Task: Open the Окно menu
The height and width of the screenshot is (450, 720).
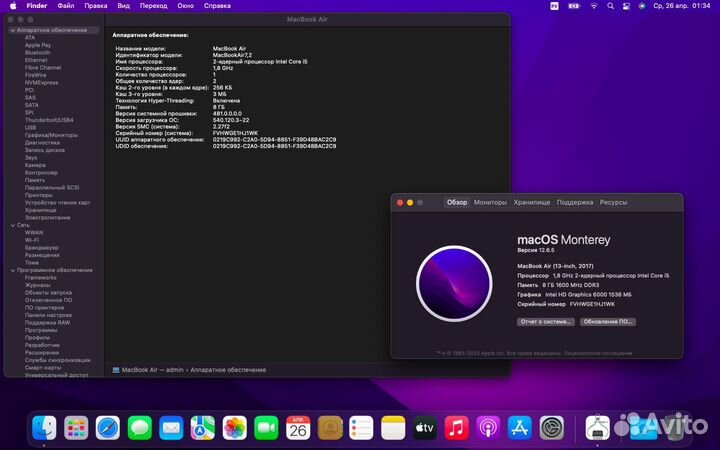Action: tap(186, 6)
